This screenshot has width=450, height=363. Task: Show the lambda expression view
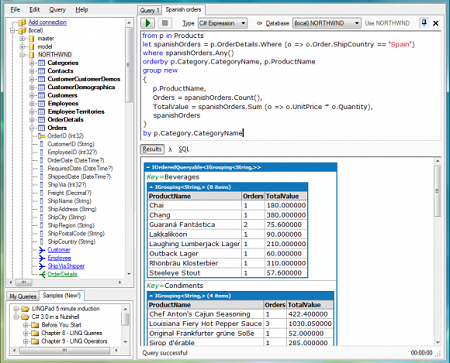tap(170, 150)
